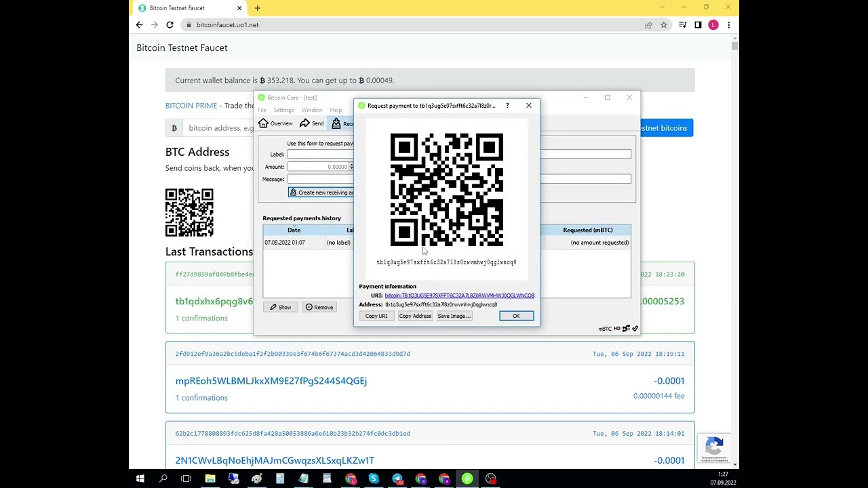Open a new browser tab
868x488 pixels.
coord(258,8)
